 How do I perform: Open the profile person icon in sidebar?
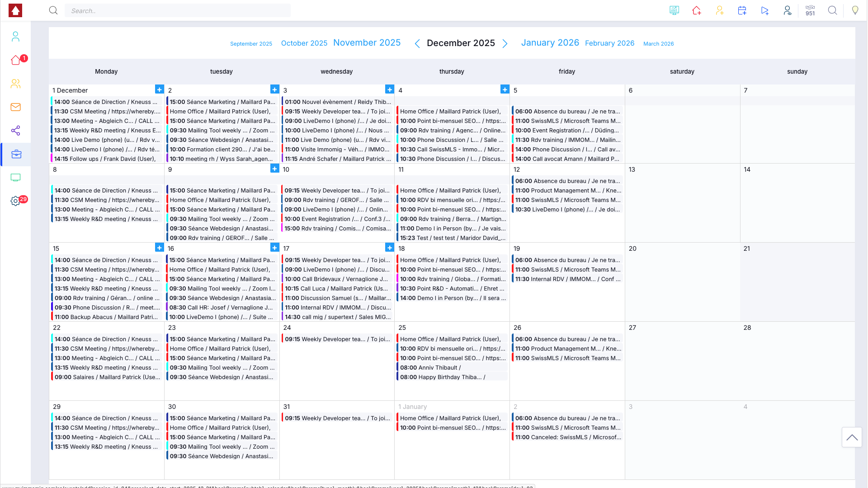click(15, 37)
